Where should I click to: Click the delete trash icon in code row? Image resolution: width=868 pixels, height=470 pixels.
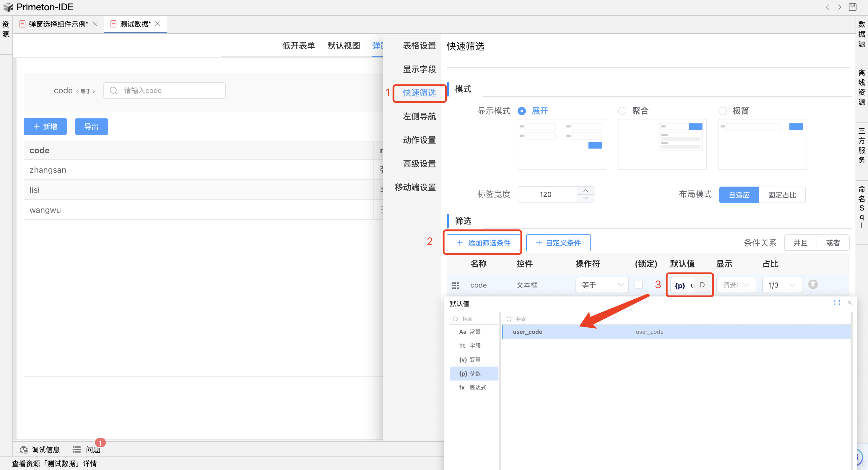812,285
